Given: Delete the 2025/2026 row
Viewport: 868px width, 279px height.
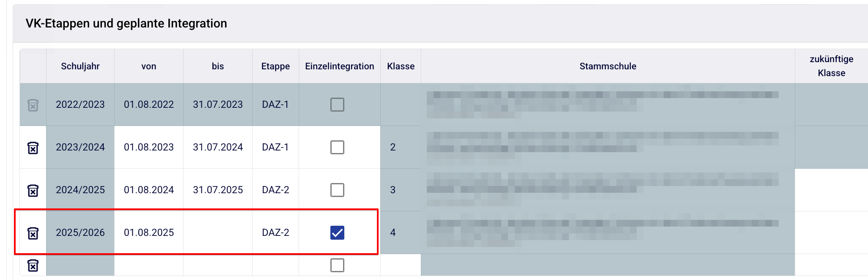Looking at the screenshot, I should click(x=33, y=233).
